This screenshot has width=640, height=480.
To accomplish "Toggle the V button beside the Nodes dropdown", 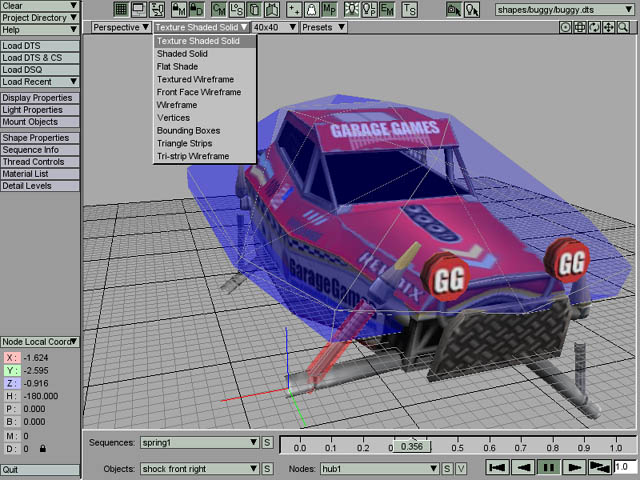I will point(460,468).
